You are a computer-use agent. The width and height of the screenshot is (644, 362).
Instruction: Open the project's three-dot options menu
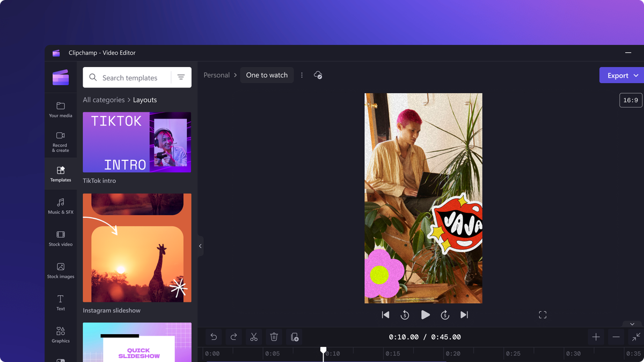coord(302,75)
